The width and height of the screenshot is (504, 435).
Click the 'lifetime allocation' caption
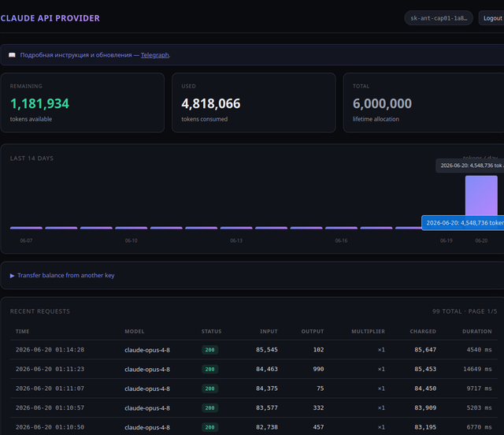376,119
